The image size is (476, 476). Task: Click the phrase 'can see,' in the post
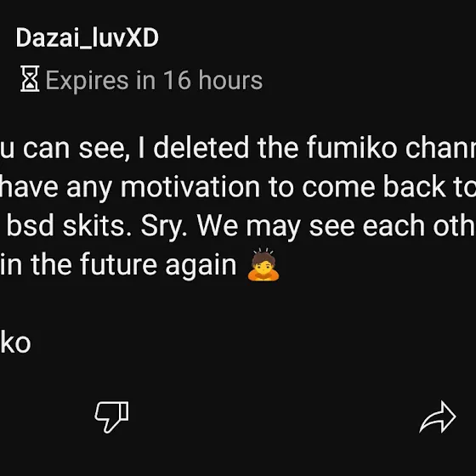coord(76,149)
